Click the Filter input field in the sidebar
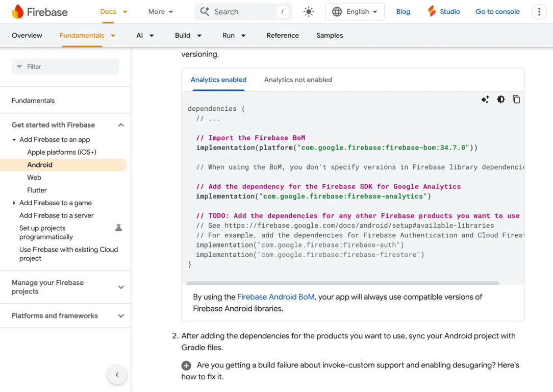This screenshot has height=392, width=553. (x=65, y=66)
